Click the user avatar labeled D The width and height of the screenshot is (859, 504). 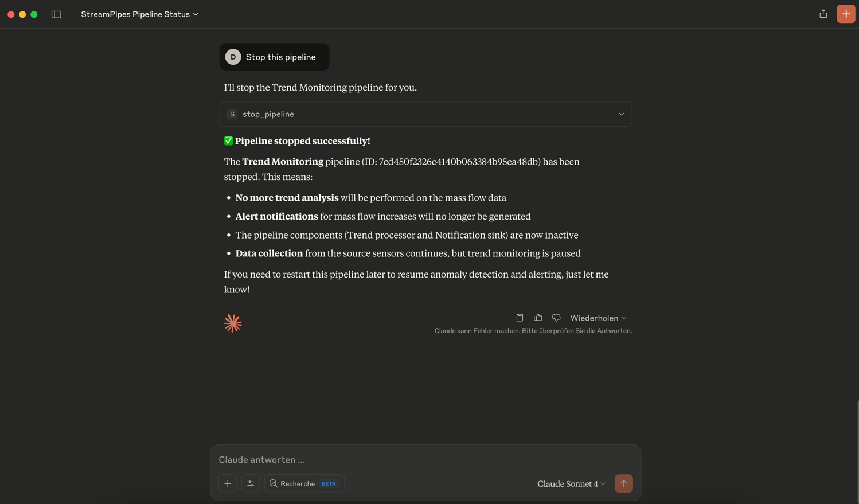pyautogui.click(x=233, y=57)
